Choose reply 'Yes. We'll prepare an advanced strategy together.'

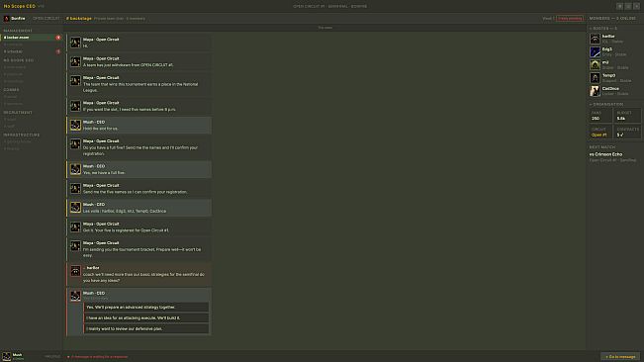(x=146, y=307)
